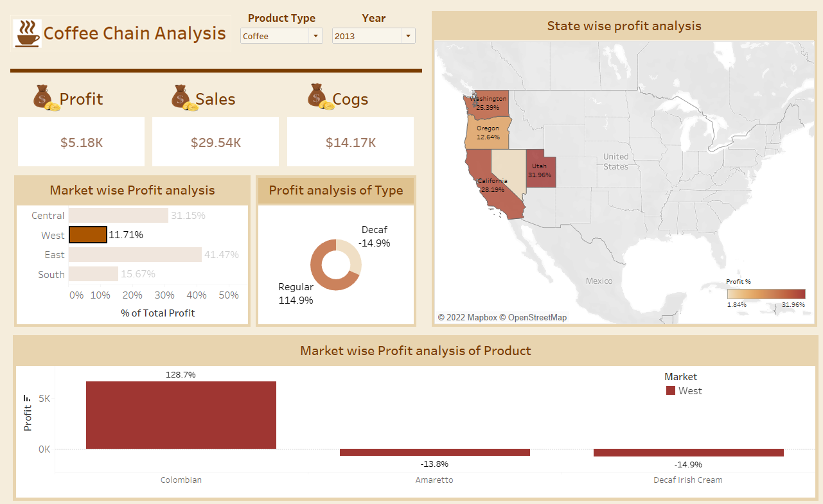
Task: Select the East bar showing 41.47%
Action: pos(135,254)
